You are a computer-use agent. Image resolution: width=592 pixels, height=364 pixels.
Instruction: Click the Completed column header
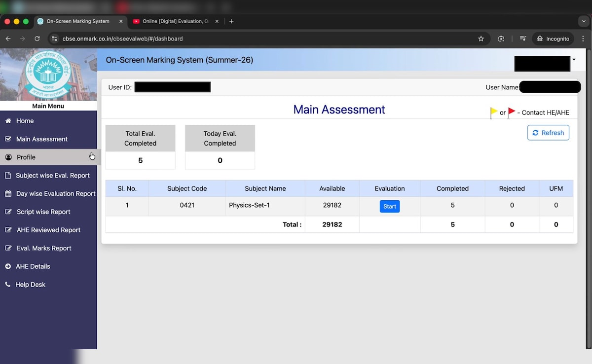[452, 188]
